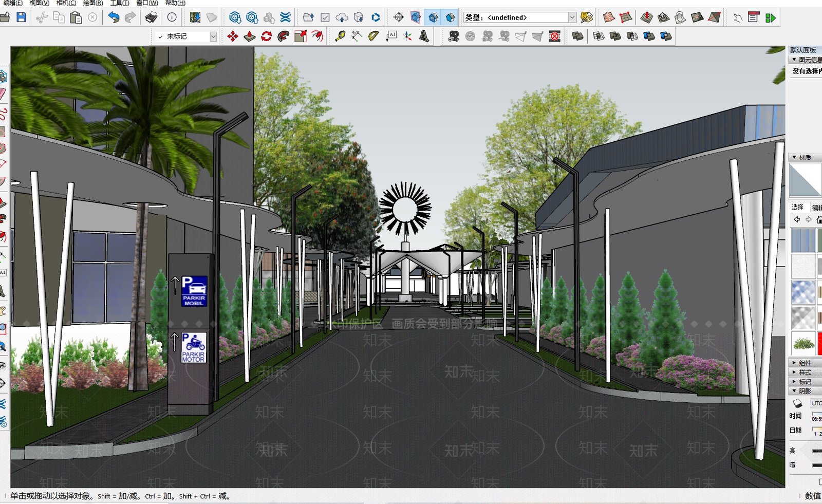Select the Protractor tool
Screen dimensions: 822x504
(x=374, y=36)
